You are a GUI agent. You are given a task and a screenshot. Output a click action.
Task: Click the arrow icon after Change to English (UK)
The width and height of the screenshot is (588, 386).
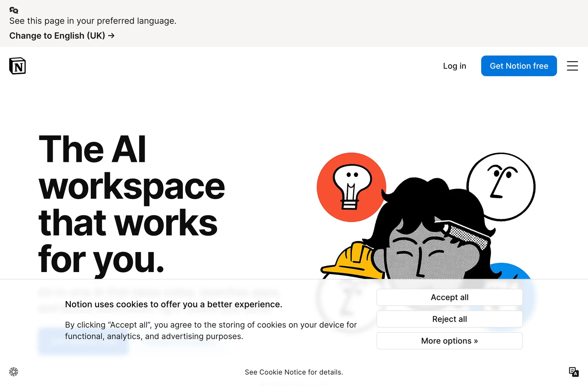(111, 36)
